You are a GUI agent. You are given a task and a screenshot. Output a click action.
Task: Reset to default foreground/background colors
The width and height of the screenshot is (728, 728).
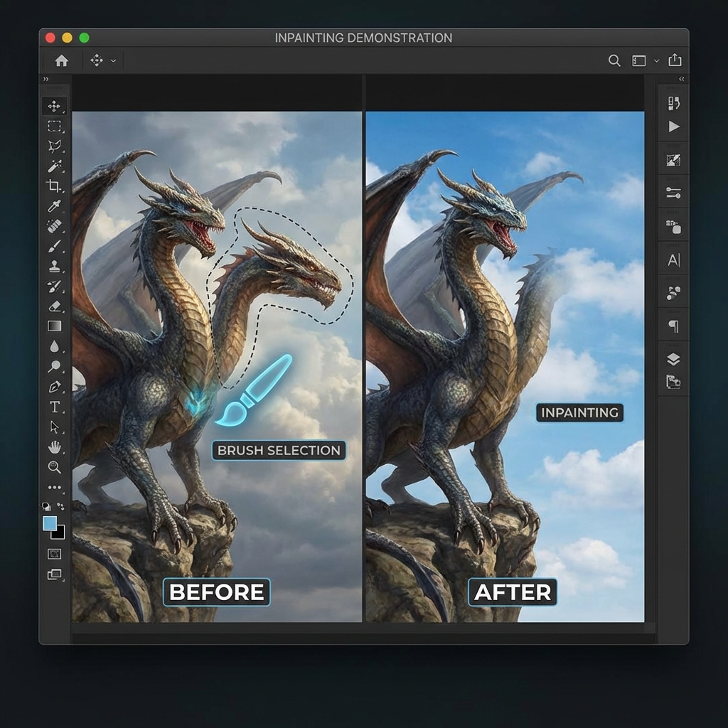tap(47, 507)
